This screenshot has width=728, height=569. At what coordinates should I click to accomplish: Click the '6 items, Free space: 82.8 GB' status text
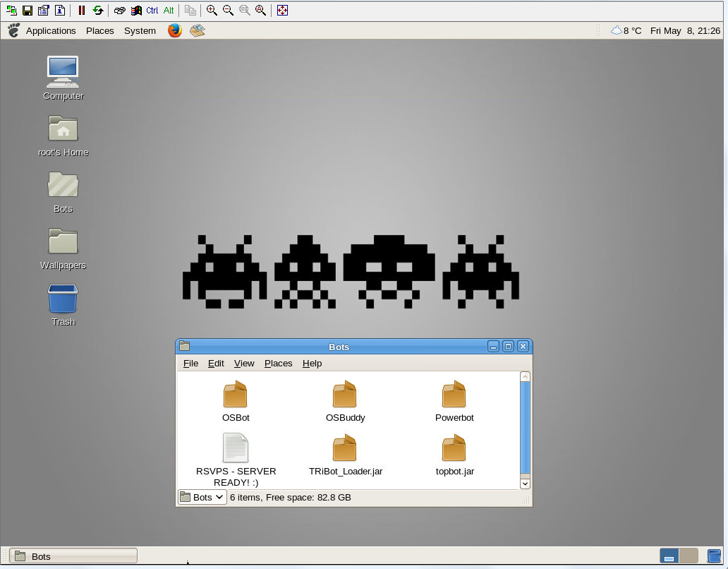click(290, 498)
